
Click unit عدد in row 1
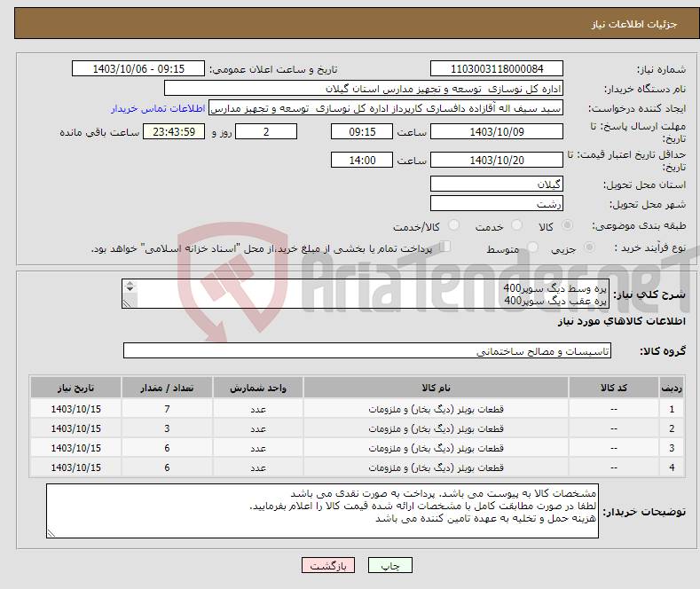click(258, 409)
